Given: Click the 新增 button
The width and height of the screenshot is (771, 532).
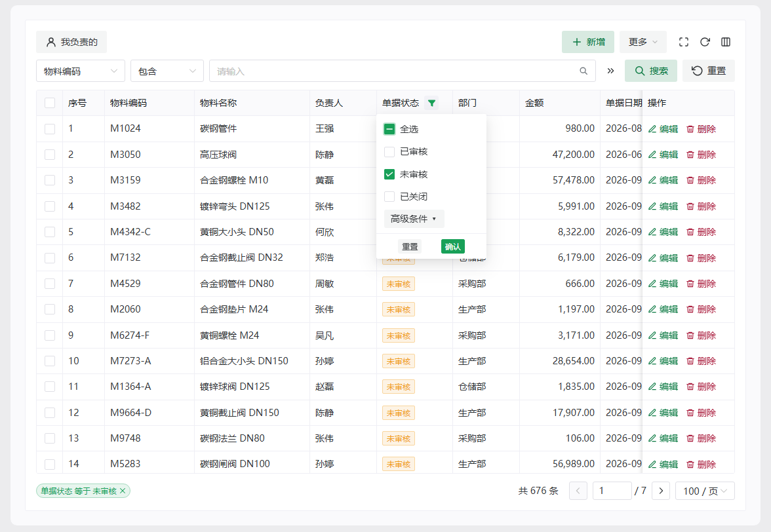Looking at the screenshot, I should (x=588, y=42).
